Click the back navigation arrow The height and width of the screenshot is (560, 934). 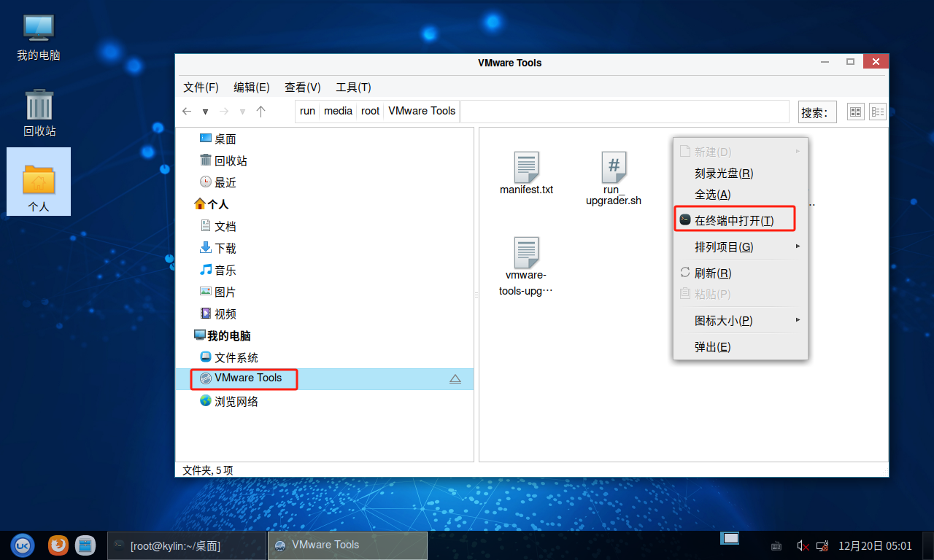point(187,112)
